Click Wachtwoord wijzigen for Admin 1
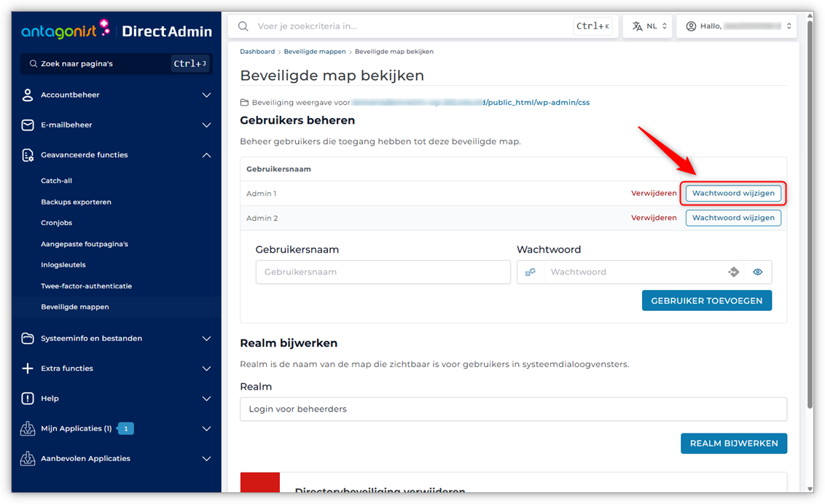 [x=732, y=194]
